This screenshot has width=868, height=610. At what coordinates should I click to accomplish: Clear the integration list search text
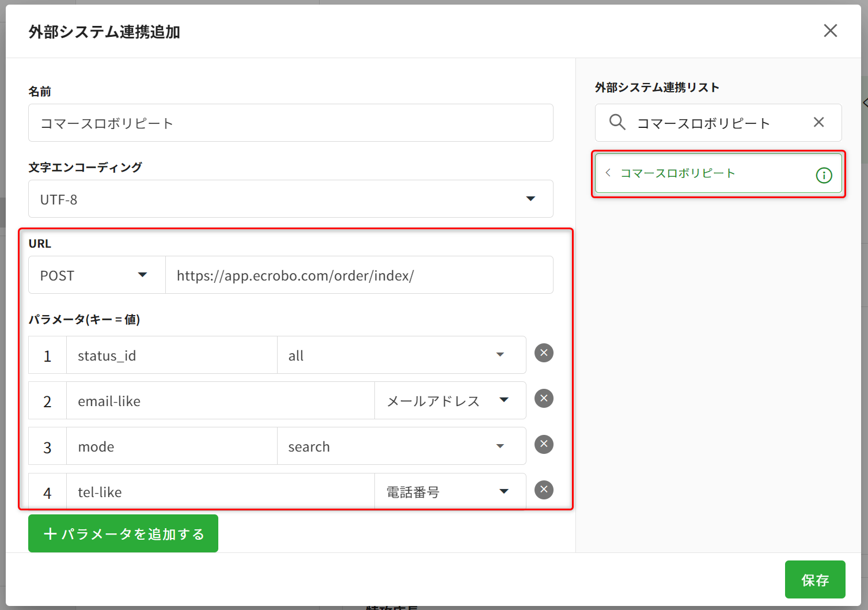tap(818, 122)
